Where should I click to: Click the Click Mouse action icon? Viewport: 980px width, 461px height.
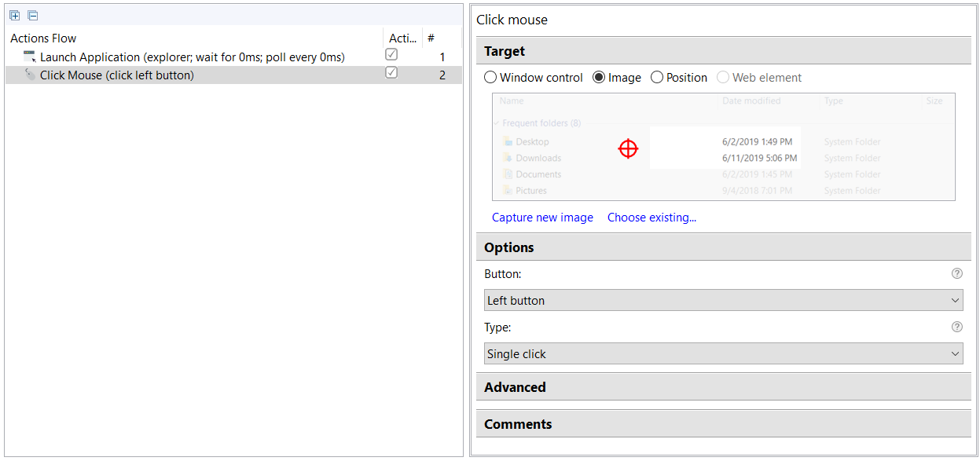click(x=30, y=75)
